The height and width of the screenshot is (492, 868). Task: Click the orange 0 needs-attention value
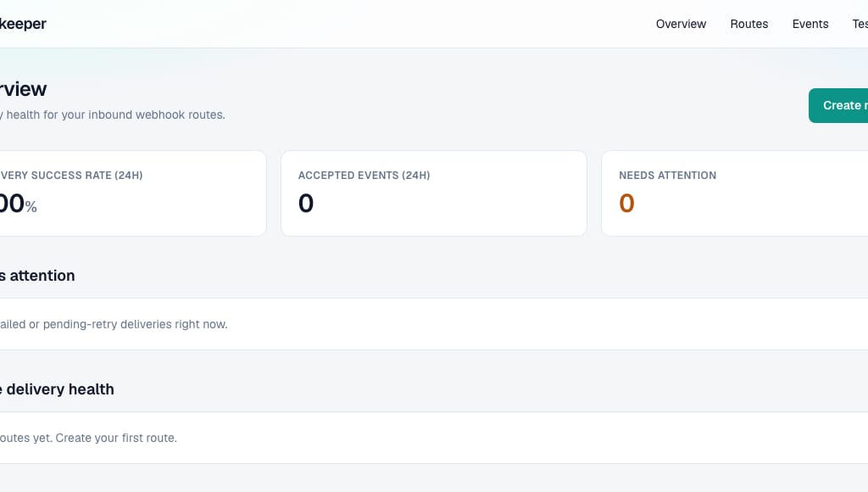click(626, 204)
